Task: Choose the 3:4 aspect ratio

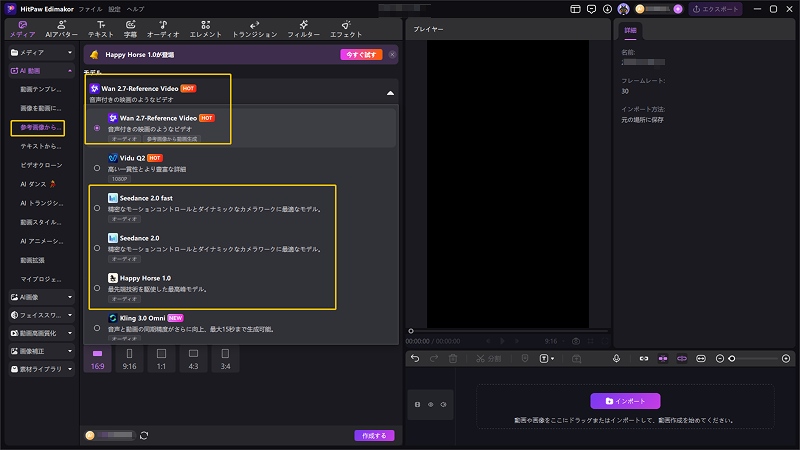Action: [x=225, y=359]
